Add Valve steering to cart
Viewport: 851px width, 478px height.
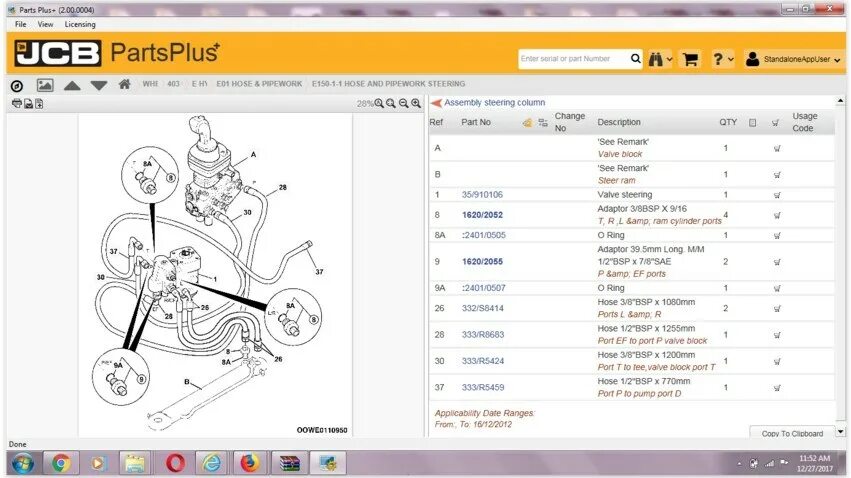coord(777,195)
